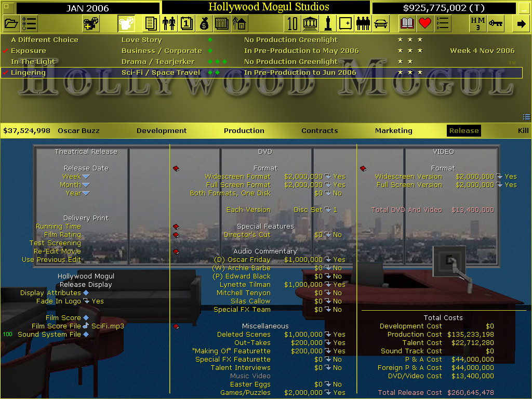Open the newspaper icon

(221, 23)
